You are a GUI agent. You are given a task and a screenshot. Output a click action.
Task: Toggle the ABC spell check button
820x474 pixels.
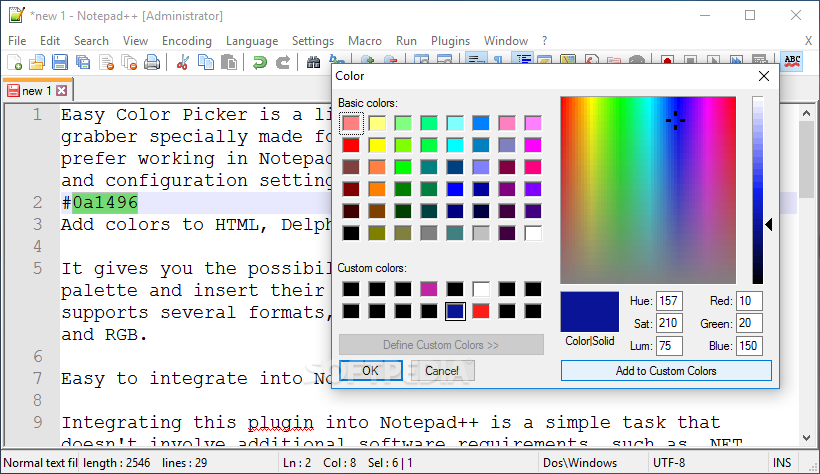(792, 62)
